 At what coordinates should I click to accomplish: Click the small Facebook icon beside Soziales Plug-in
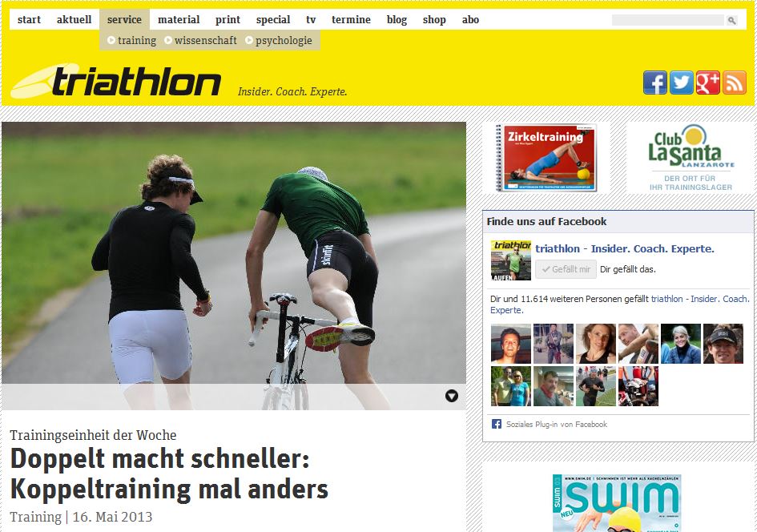[x=497, y=424]
